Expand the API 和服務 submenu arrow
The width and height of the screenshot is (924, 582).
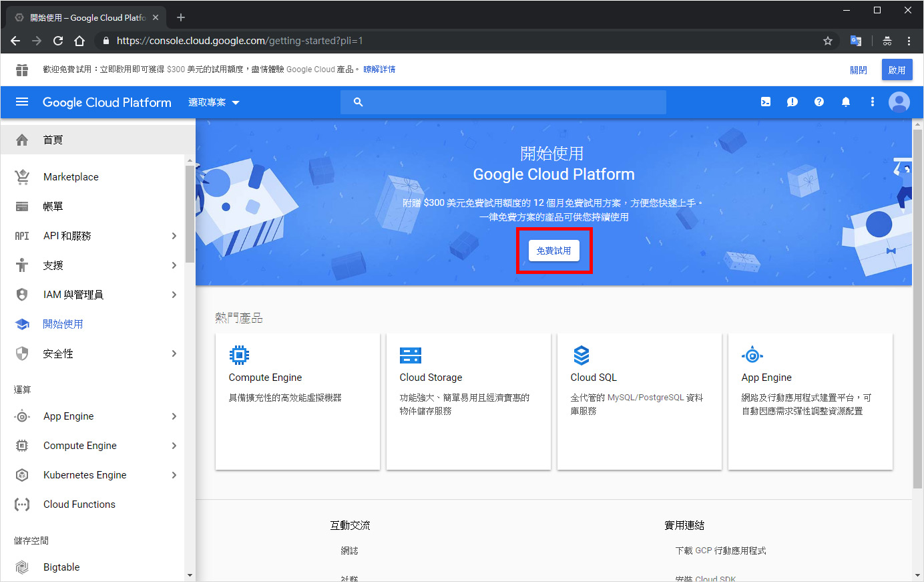(174, 236)
